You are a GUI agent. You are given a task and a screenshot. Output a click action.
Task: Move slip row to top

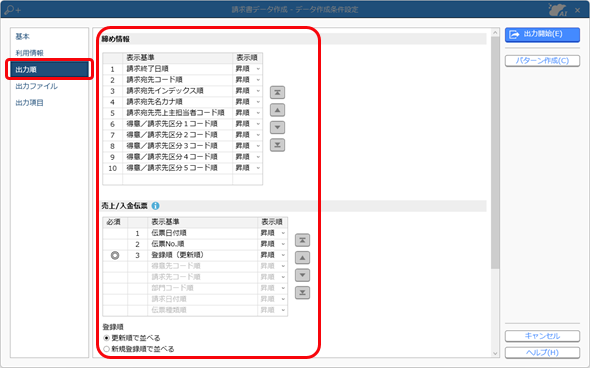tap(302, 240)
